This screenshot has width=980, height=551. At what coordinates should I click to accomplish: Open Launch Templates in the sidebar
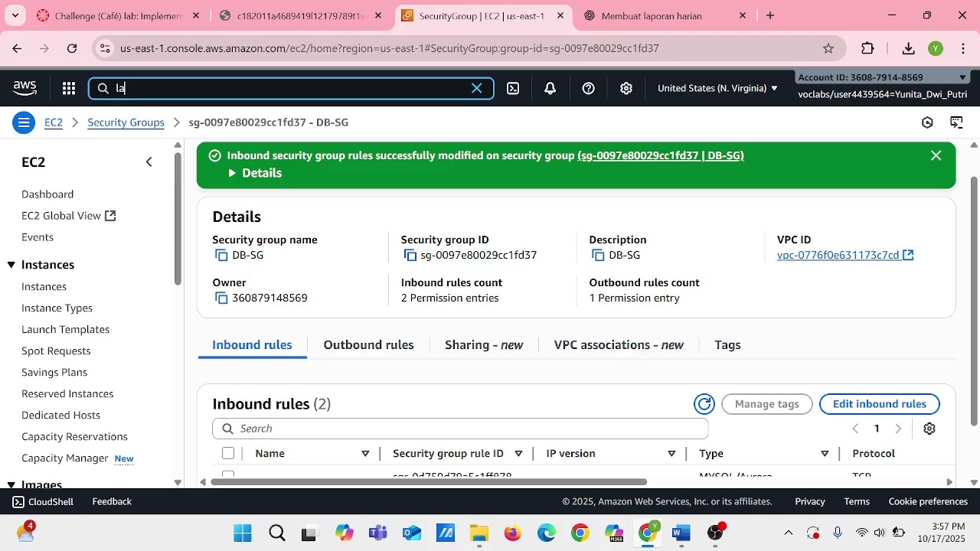tap(65, 329)
